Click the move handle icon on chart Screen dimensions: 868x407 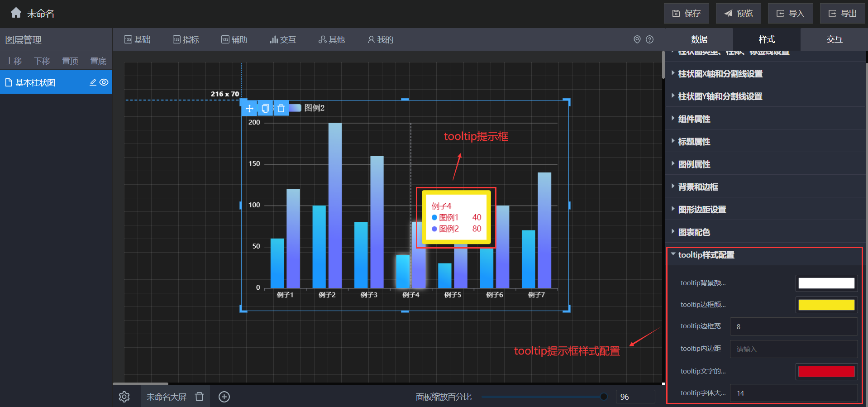click(x=249, y=108)
